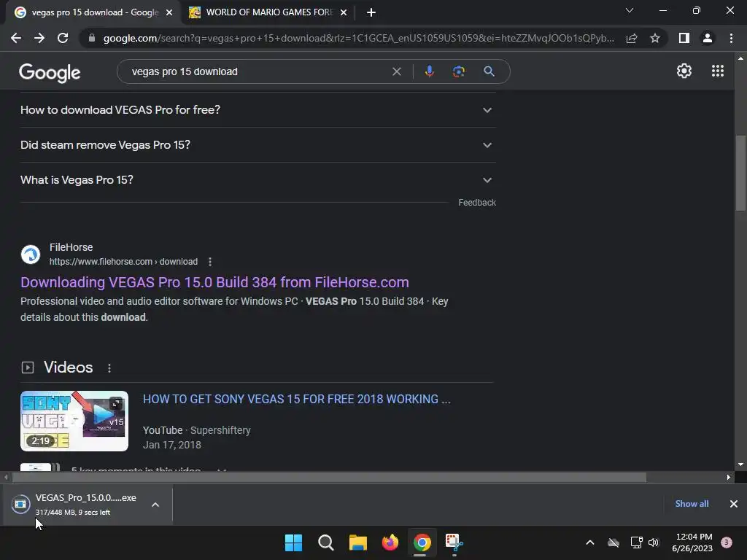Reload the current page
Image resolution: width=747 pixels, height=560 pixels.
(x=63, y=38)
